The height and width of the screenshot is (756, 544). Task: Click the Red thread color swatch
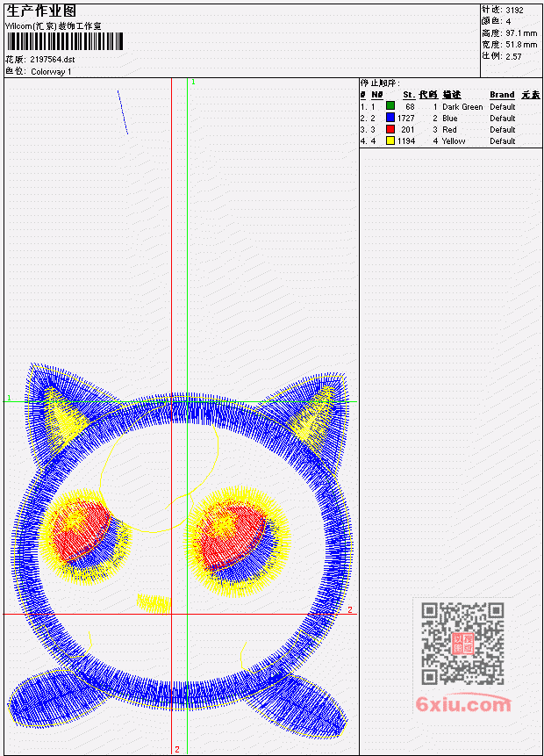click(390, 129)
